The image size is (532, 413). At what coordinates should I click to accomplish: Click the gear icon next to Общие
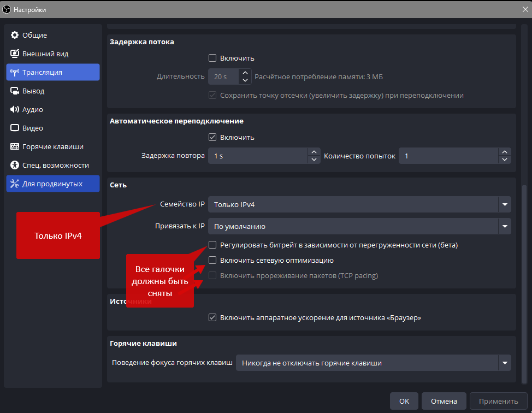click(15, 35)
